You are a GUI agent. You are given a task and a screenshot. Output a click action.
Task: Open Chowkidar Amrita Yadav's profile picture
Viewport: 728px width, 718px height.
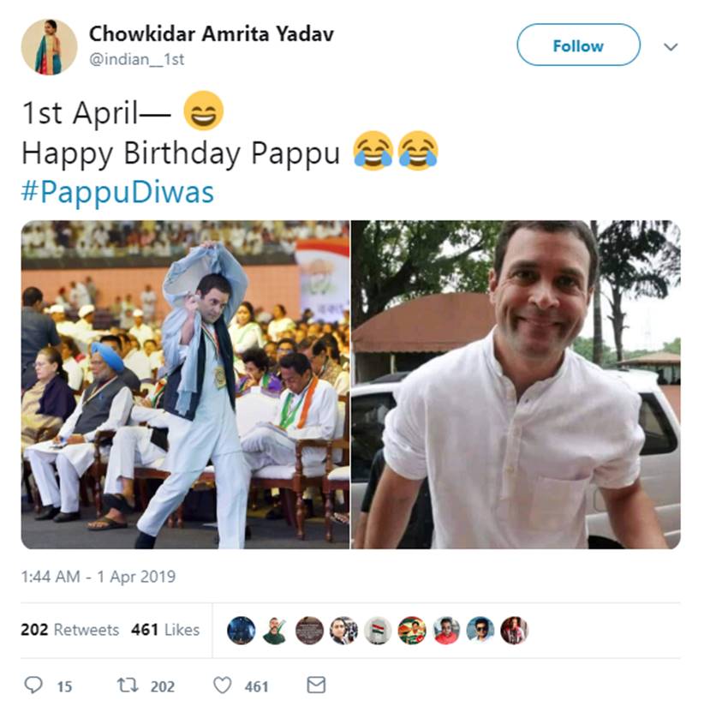(49, 47)
